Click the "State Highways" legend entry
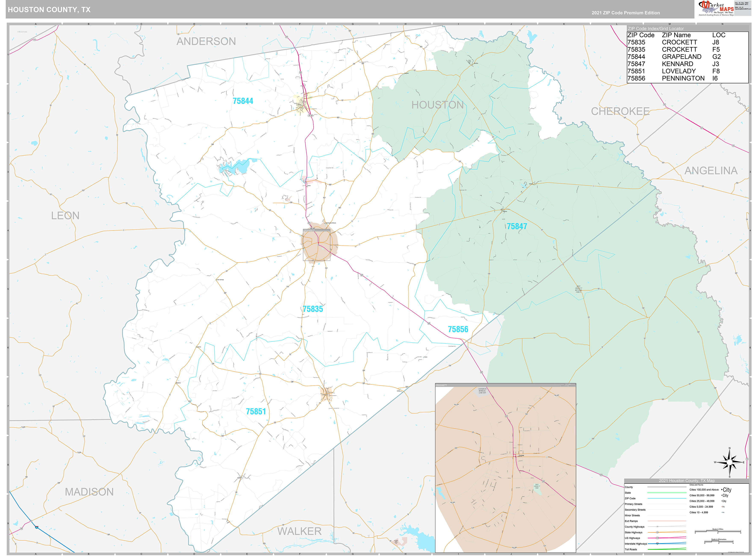Image resolution: width=756 pixels, height=556 pixels. (x=633, y=532)
